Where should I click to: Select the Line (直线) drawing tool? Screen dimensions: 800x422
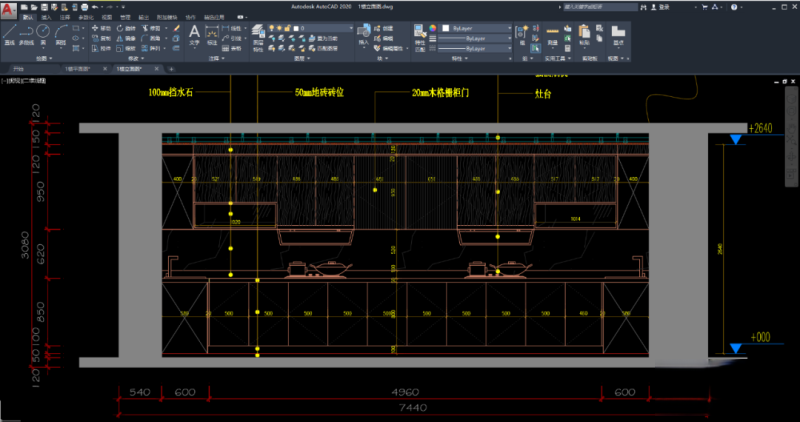[9, 33]
